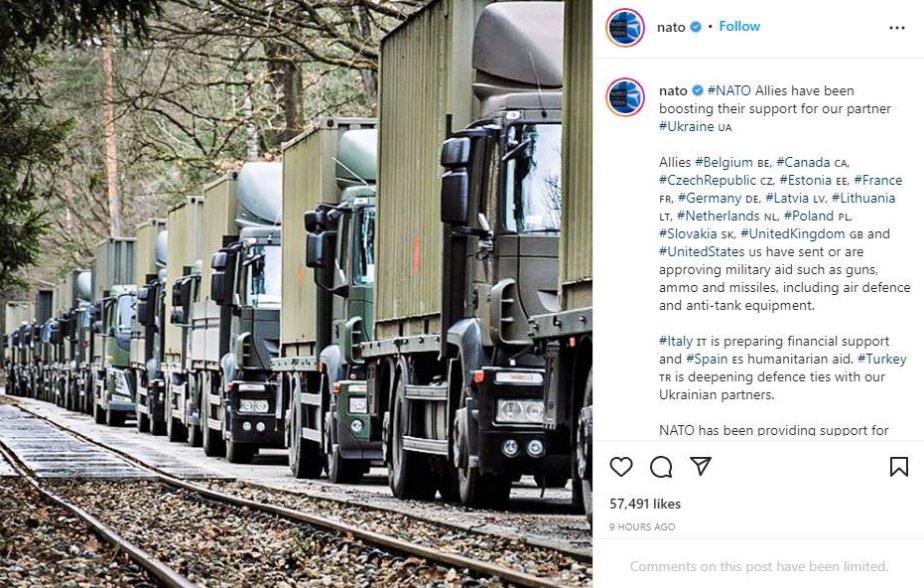This screenshot has width=924, height=588.
Task: Share post using the paper plane icon
Action: point(701,466)
